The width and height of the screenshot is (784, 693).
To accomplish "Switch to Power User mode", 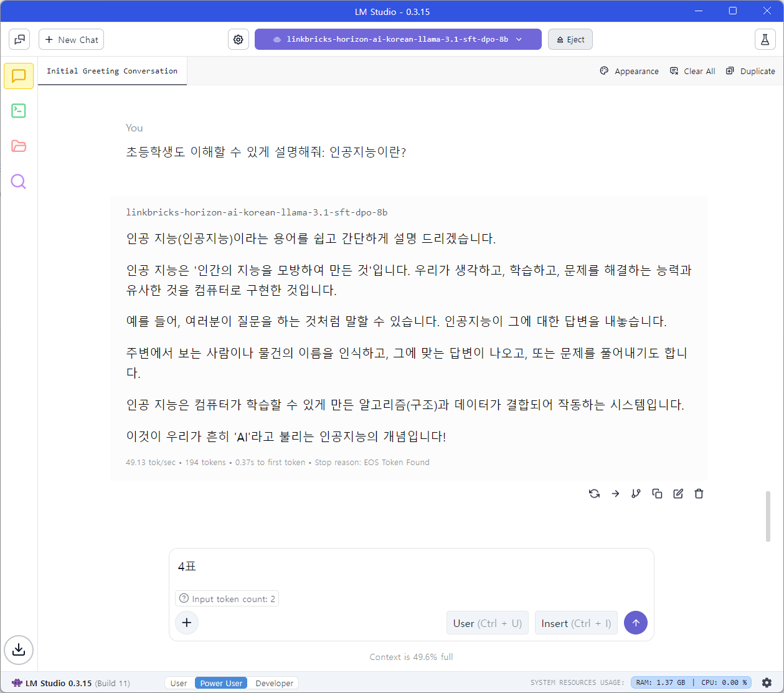I will (221, 683).
